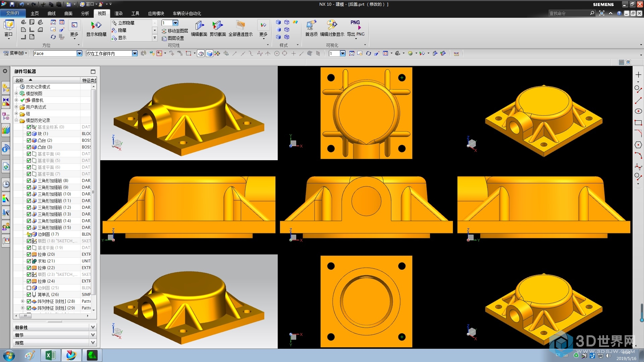Expand the 用户表达式 tree node

pos(16,107)
